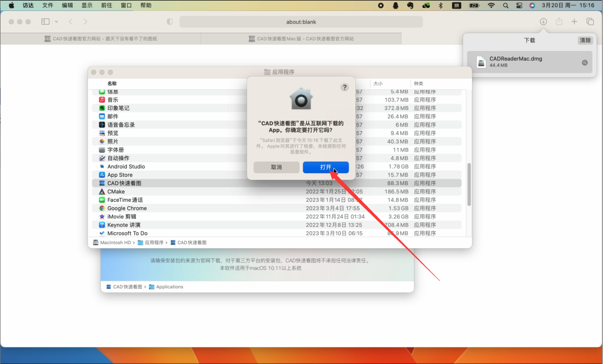Toggle the Safari sidebar
Viewport: 603px width, 364px height.
point(45,22)
